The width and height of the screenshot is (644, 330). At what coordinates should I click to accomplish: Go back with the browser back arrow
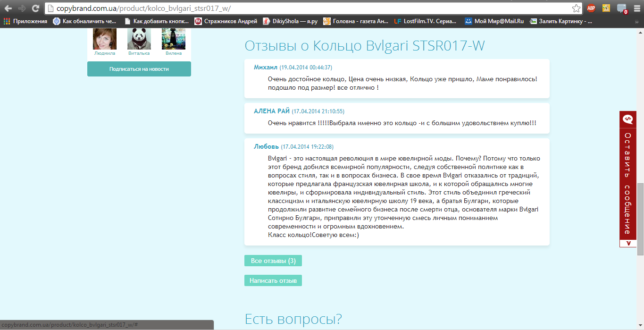coord(8,8)
